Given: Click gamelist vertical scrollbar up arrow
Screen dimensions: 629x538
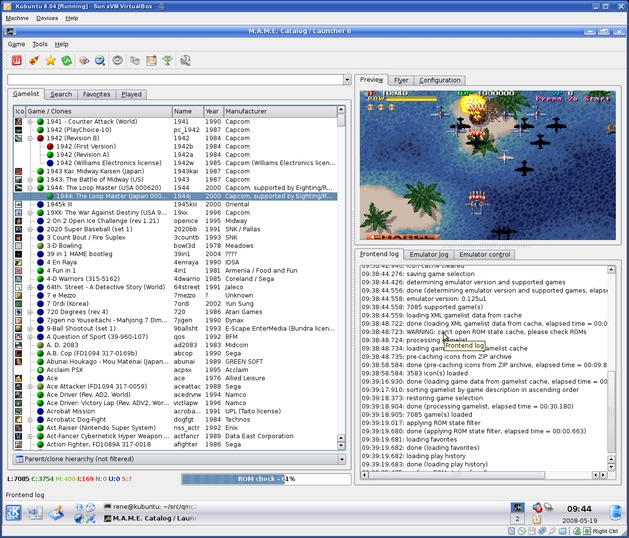Looking at the screenshot, I should (341, 110).
